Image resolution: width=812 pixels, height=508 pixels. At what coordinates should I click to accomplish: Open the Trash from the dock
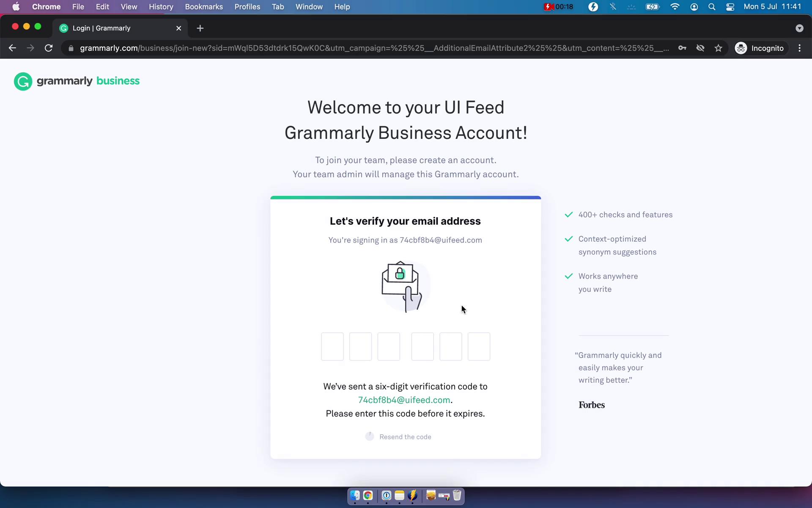pyautogui.click(x=457, y=495)
